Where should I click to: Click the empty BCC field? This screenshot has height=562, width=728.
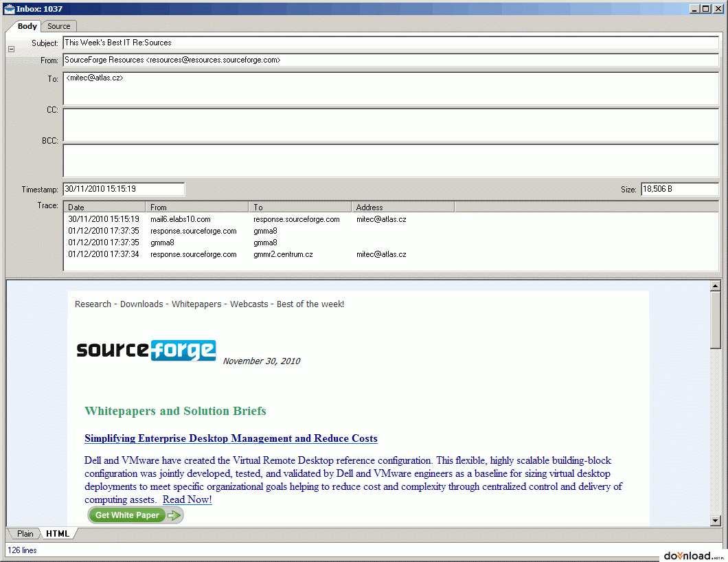click(391, 161)
